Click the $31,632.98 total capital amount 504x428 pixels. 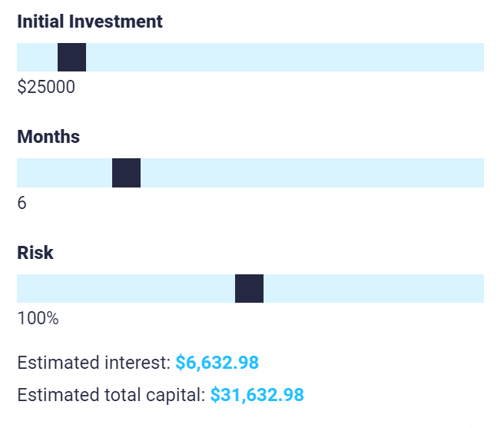coord(257,396)
